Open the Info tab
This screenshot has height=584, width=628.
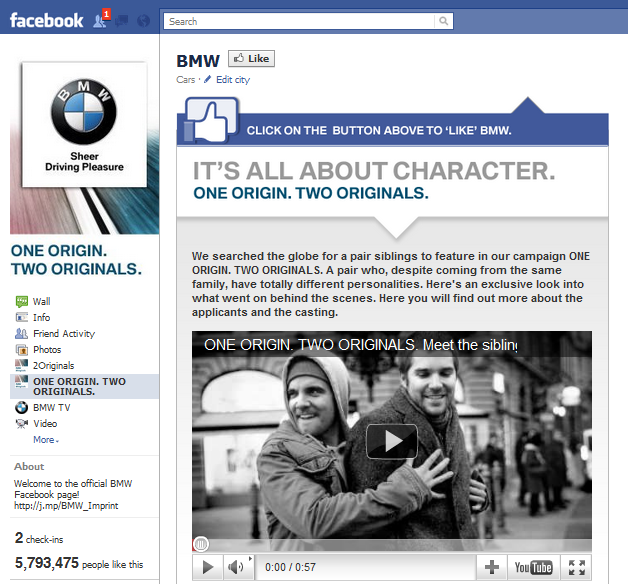[42, 317]
